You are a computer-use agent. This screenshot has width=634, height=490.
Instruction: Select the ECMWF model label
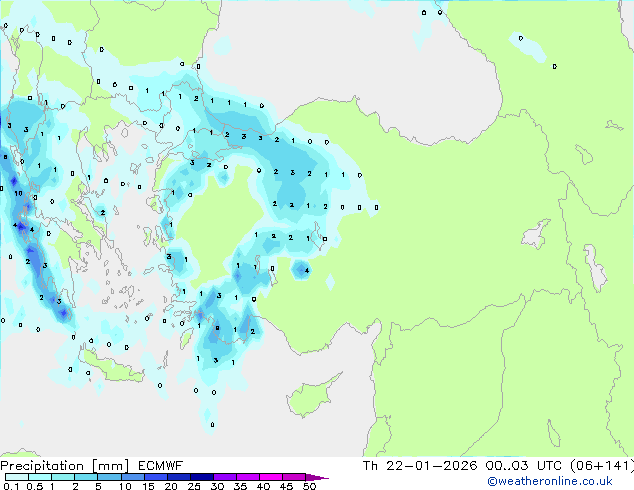point(161,466)
